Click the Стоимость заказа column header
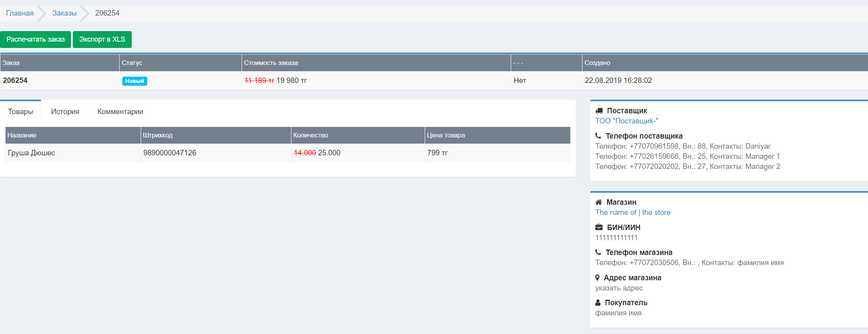This screenshot has height=334, width=868. 271,63
